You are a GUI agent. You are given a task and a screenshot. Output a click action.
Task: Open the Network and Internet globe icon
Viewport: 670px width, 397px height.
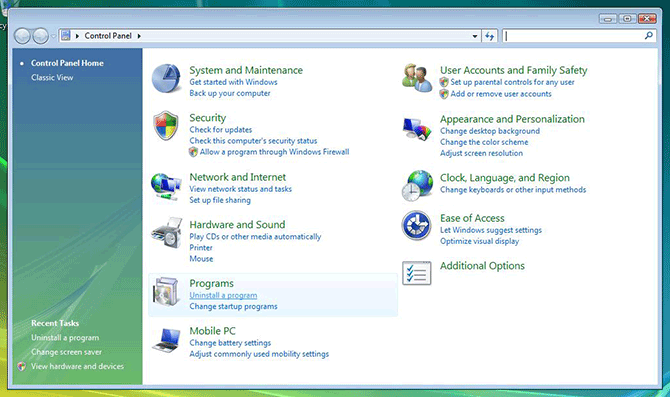pos(166,186)
